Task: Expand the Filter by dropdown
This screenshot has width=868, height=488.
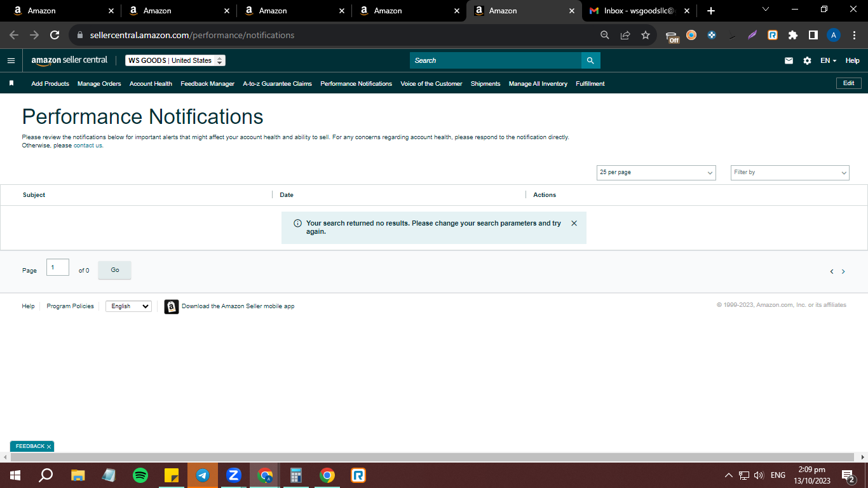Action: pyautogui.click(x=790, y=172)
